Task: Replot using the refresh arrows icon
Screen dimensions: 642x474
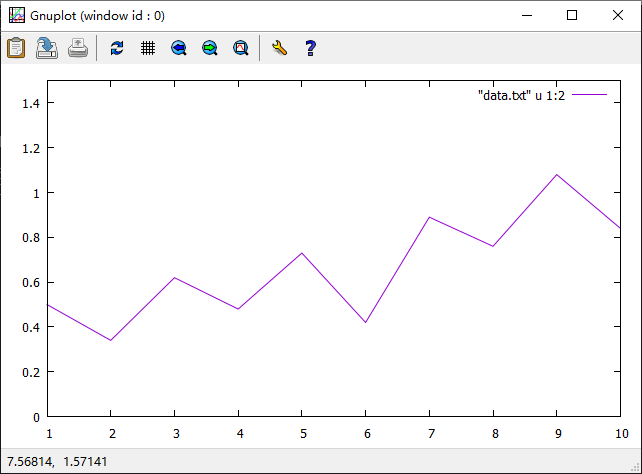Action: click(x=117, y=48)
